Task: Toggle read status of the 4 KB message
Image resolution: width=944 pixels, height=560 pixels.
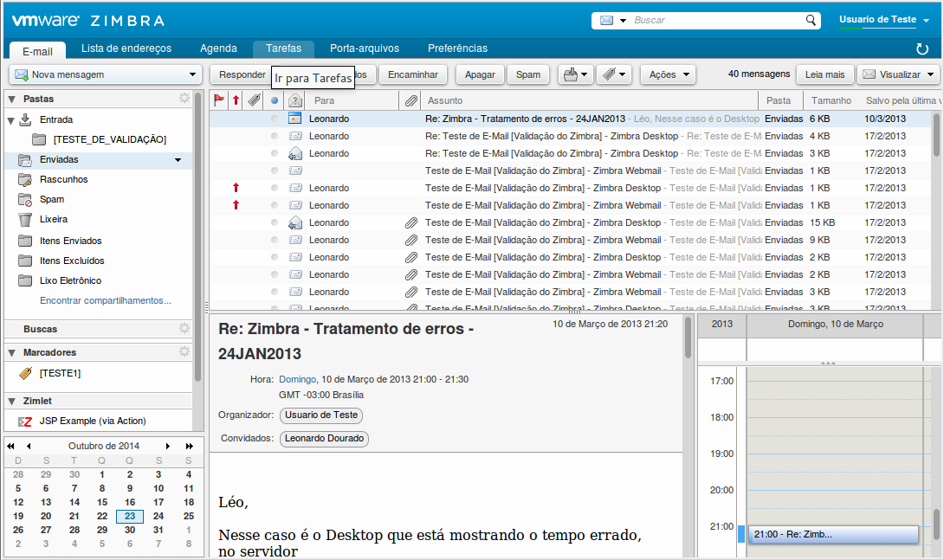Action: point(275,136)
